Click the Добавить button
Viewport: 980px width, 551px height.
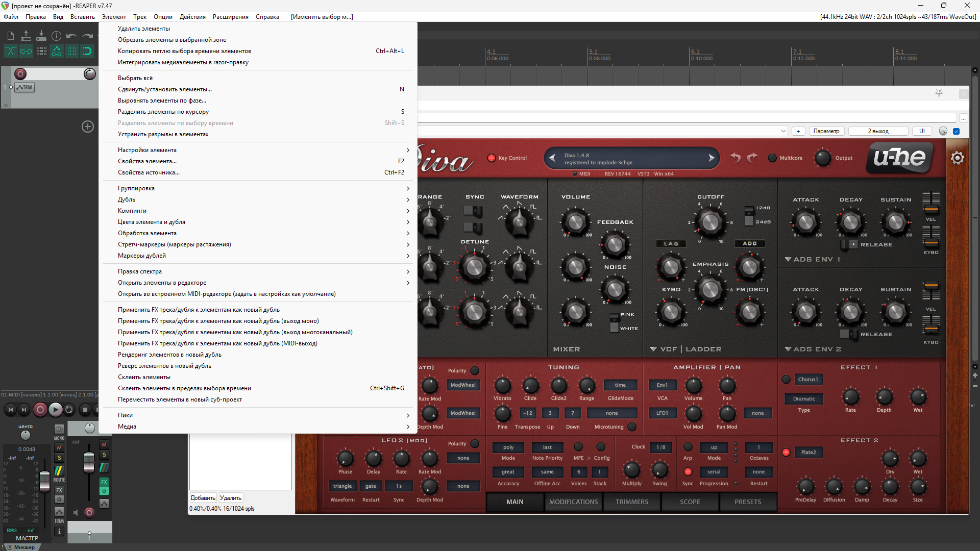(x=203, y=498)
